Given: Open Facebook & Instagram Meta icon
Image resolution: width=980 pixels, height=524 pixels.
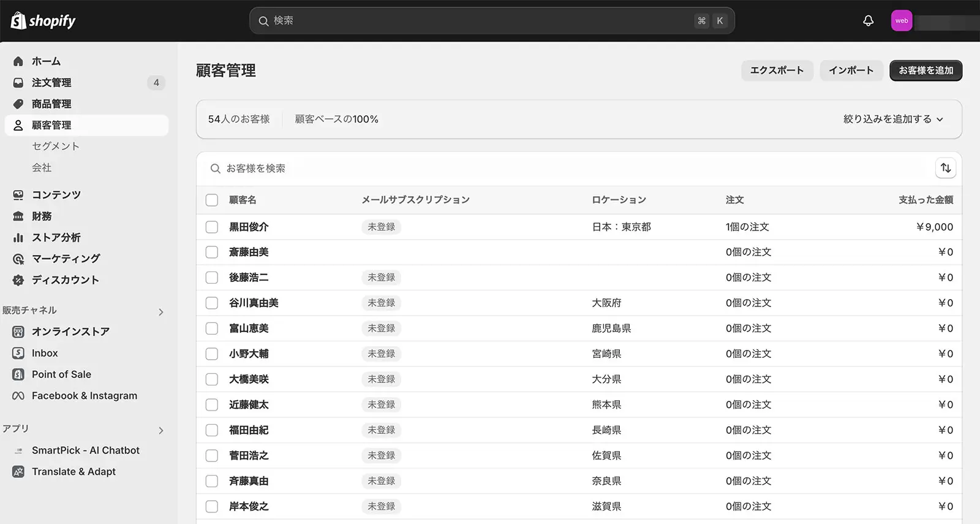Looking at the screenshot, I should click(18, 396).
